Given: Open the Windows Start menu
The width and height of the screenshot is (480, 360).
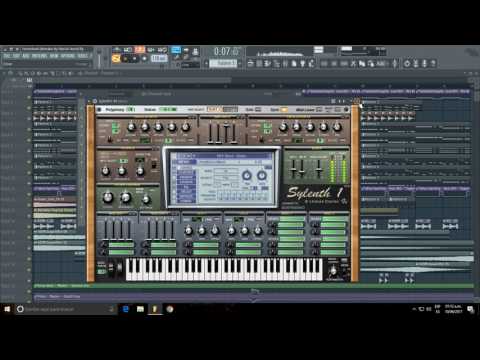Looking at the screenshot, I should (7, 309).
